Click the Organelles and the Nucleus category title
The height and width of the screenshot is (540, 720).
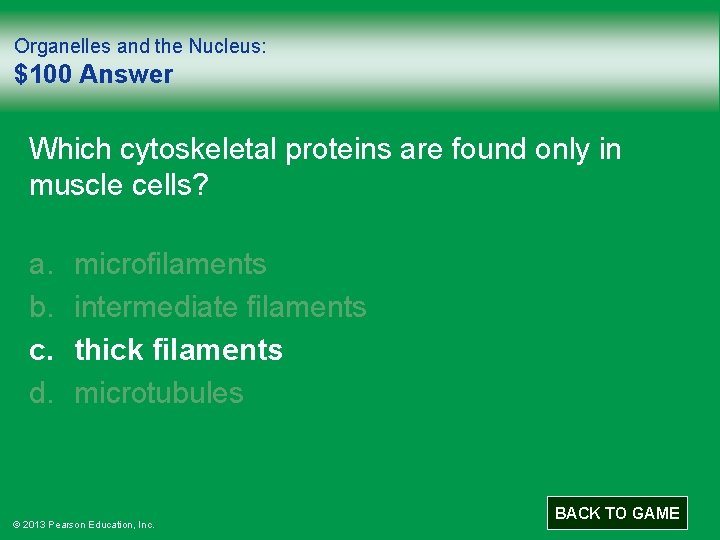[x=140, y=46]
